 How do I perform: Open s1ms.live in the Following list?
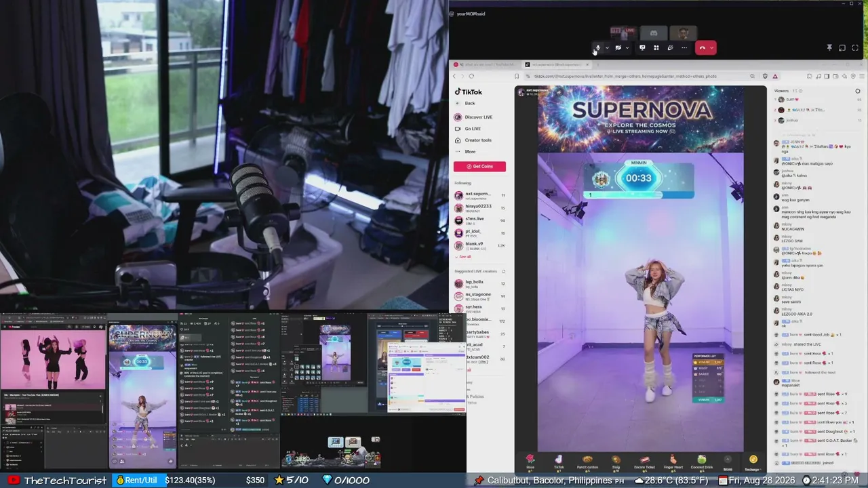(479, 220)
